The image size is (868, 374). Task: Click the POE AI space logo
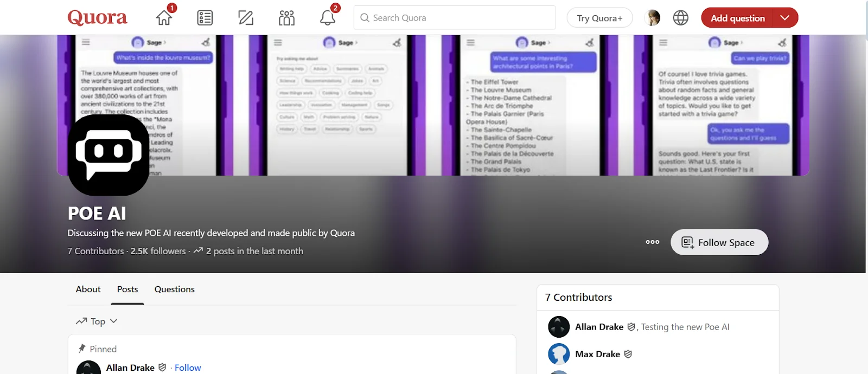click(108, 155)
